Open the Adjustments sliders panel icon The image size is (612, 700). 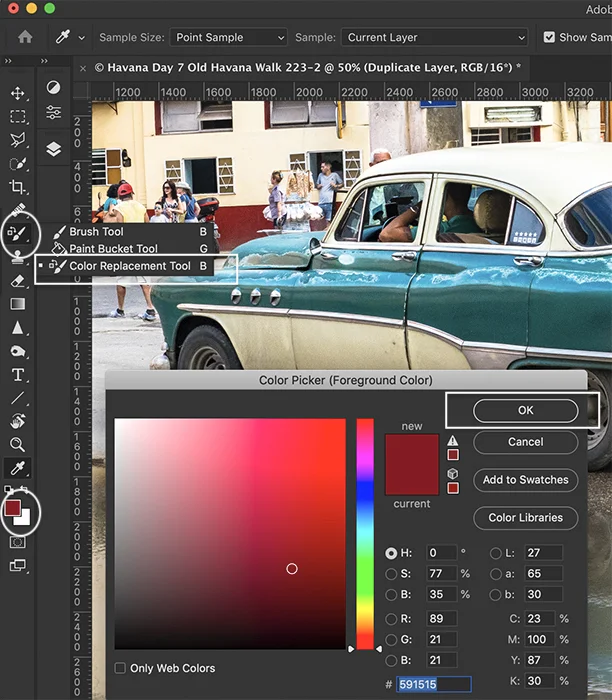[x=53, y=112]
